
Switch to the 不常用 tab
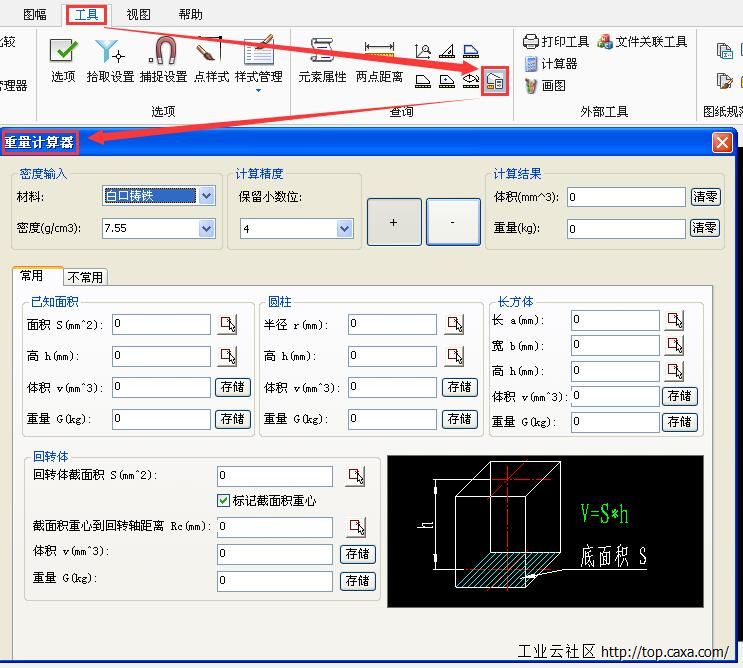[86, 277]
